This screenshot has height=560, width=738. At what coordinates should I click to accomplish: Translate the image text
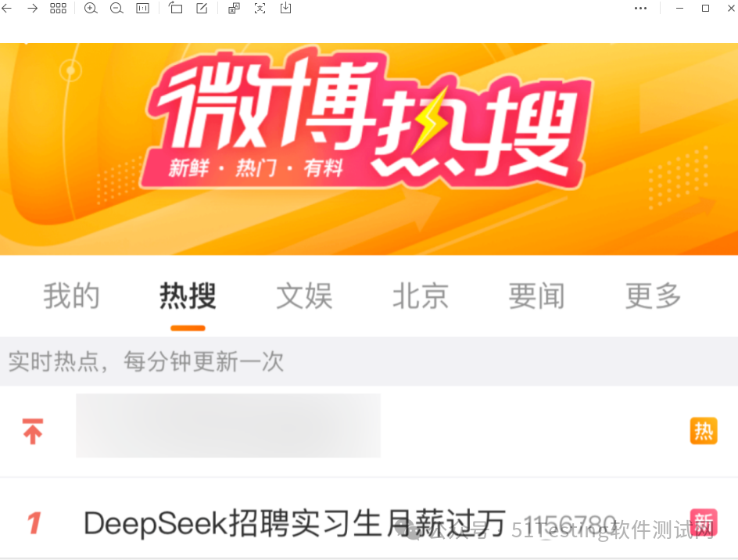click(x=234, y=8)
